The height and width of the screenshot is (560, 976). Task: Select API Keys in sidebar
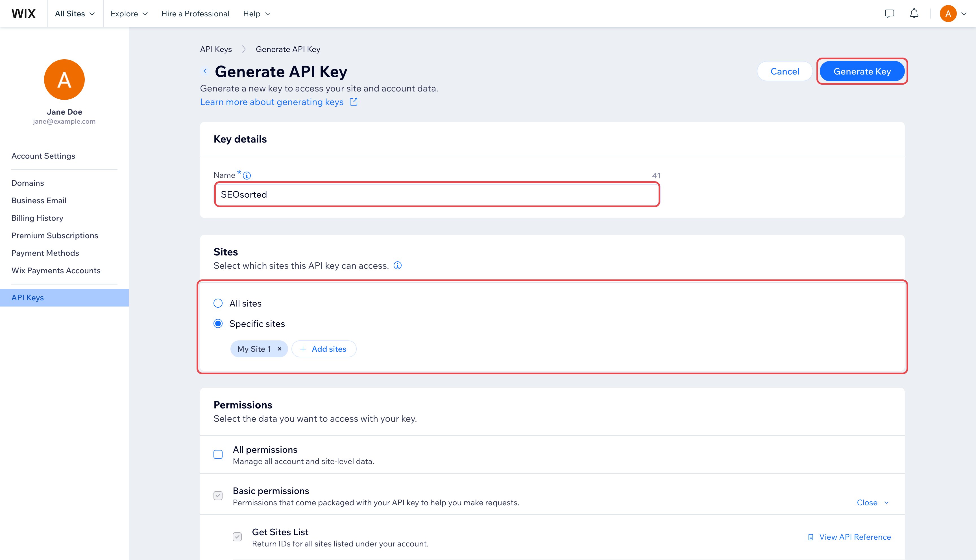pos(64,298)
